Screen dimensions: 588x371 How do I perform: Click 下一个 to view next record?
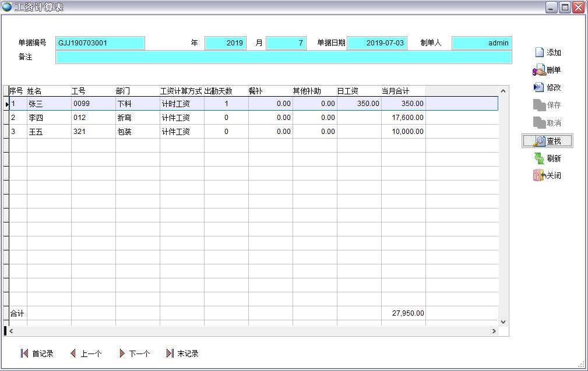135,353
